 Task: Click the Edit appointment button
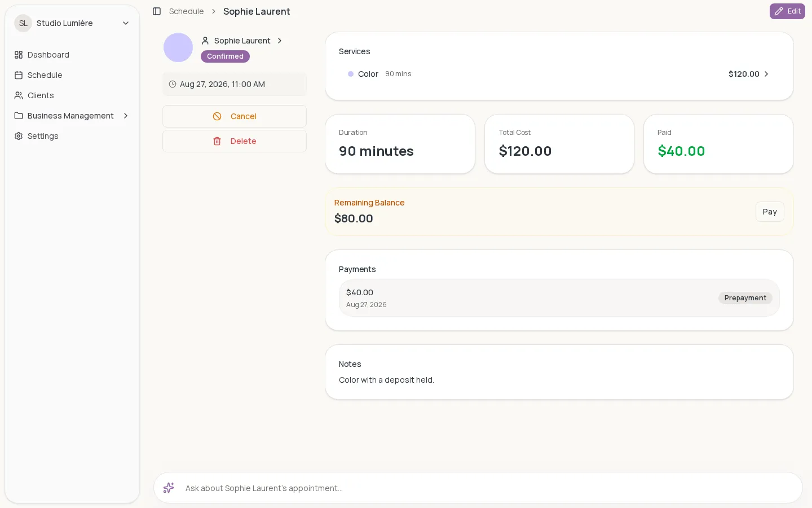787,11
